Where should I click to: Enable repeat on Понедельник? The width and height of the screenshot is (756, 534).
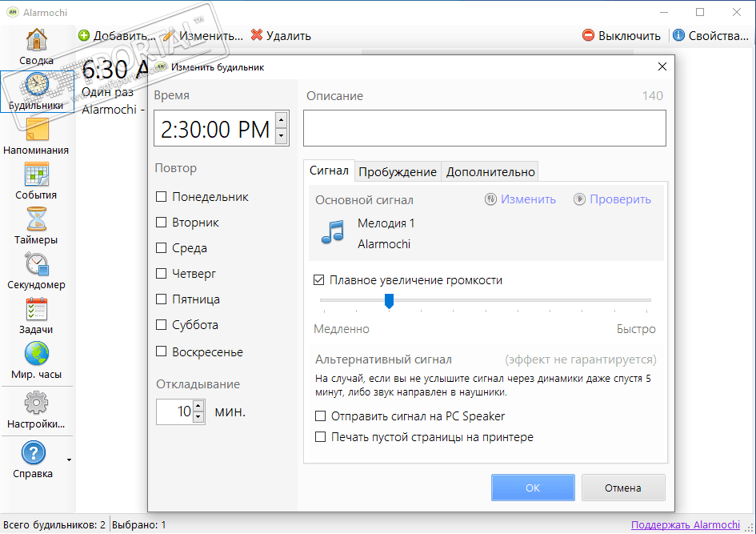coord(162,197)
